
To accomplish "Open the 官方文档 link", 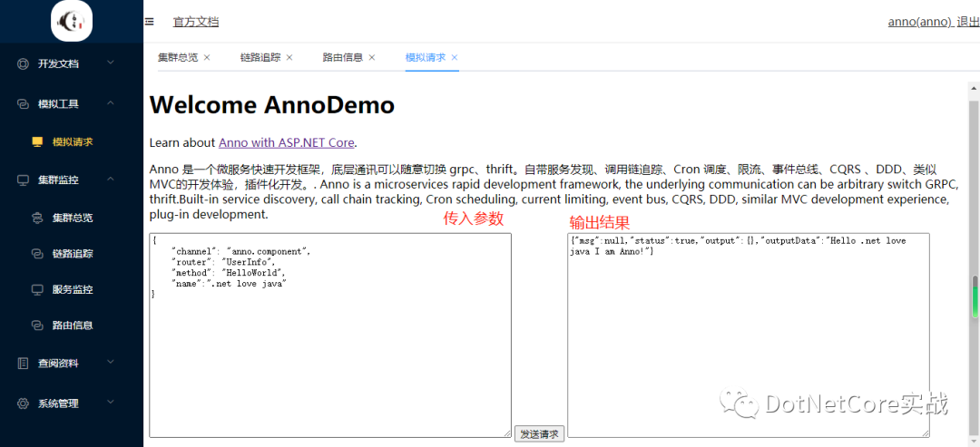I will (196, 23).
